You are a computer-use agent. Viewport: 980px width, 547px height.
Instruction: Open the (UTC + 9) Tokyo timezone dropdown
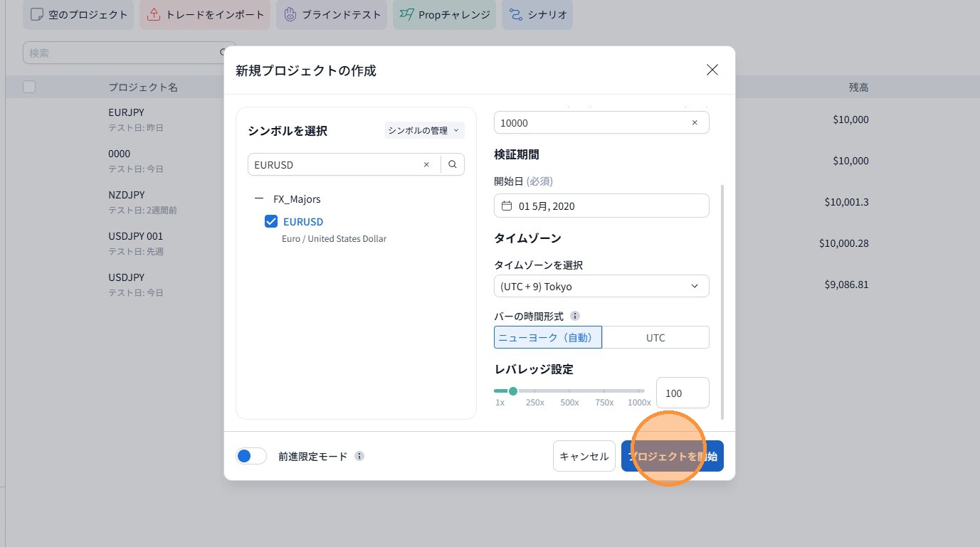(601, 286)
